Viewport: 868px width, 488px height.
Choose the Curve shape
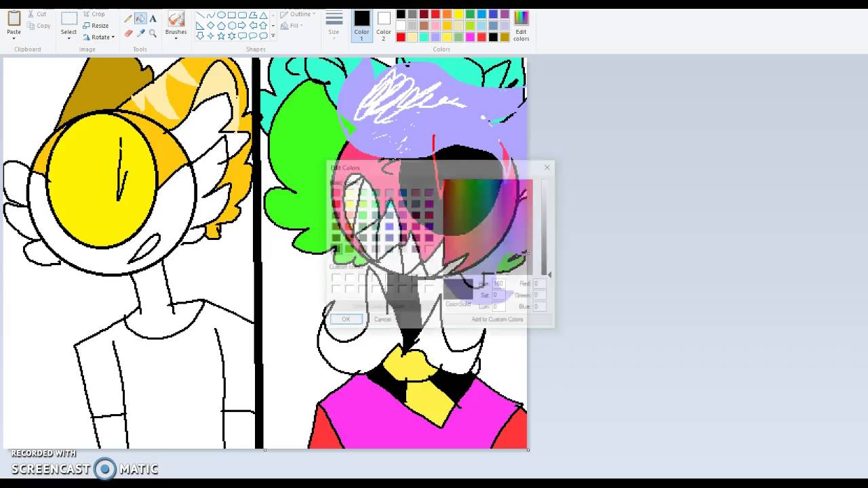[x=210, y=15]
